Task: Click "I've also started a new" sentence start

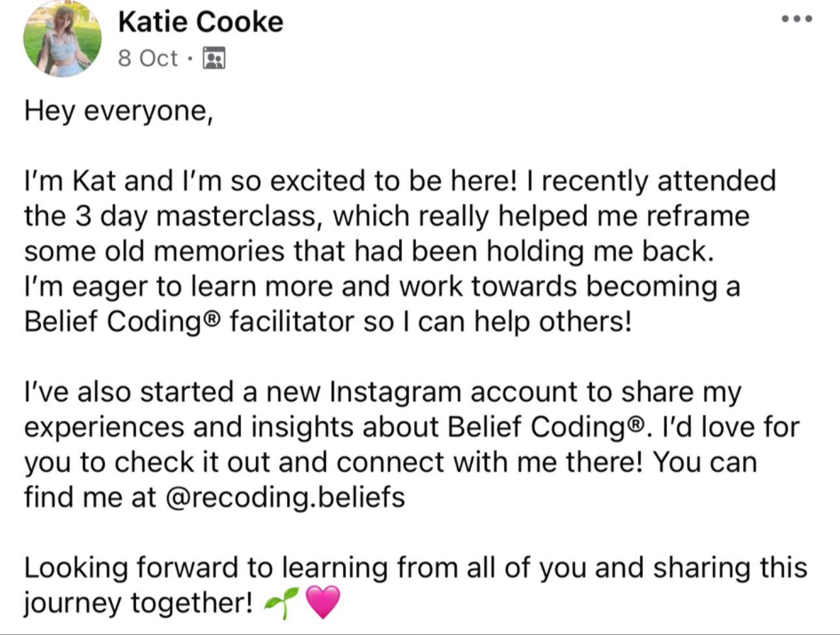Action: point(173,393)
